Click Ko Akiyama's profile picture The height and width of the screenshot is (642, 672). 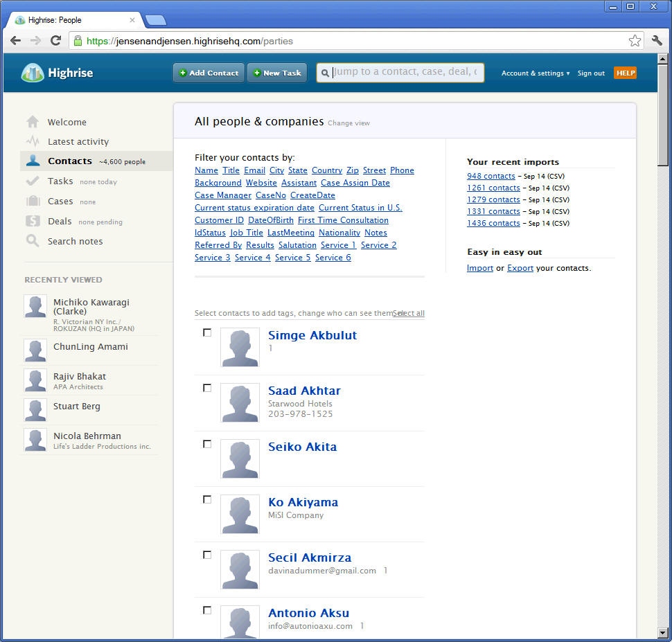coord(240,514)
